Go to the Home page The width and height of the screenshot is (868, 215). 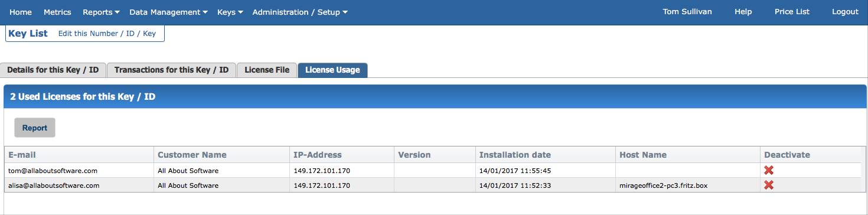pos(21,12)
